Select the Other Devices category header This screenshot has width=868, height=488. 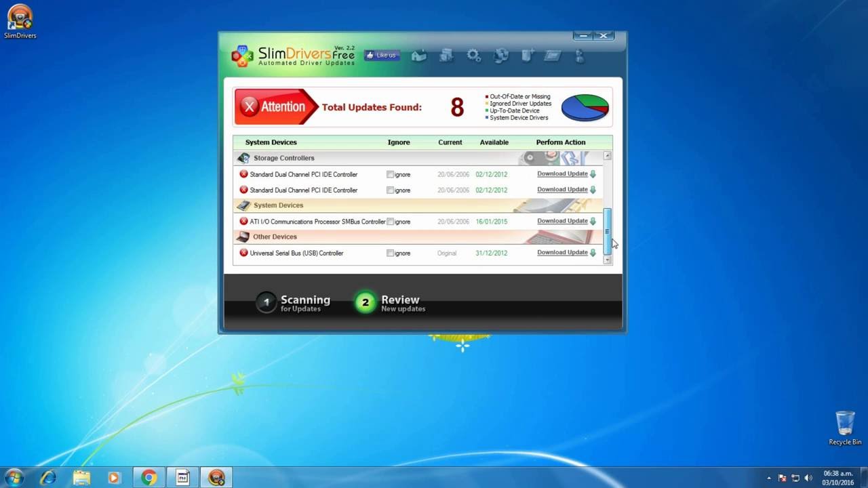coord(418,237)
